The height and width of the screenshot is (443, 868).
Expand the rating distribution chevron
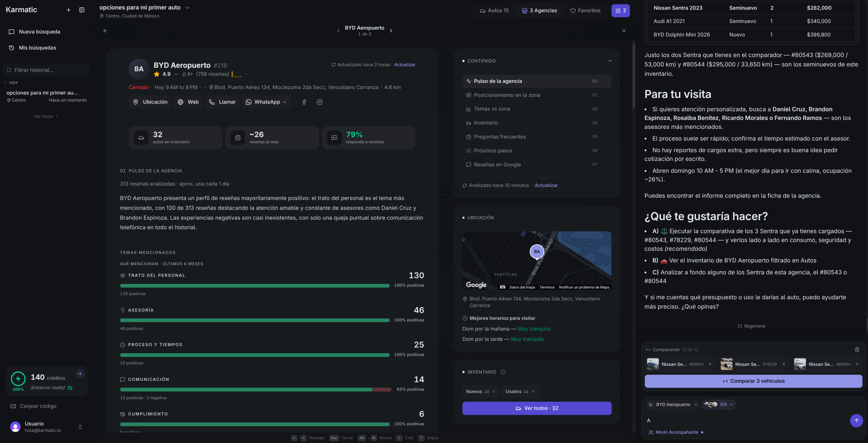246,74
